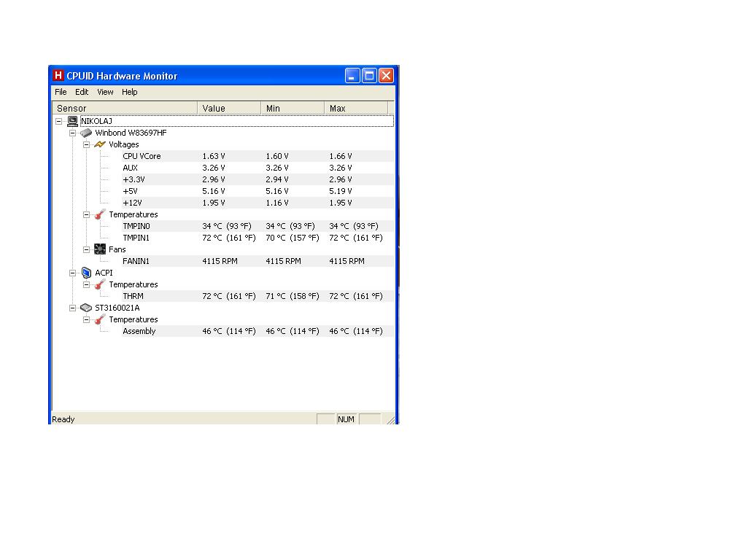The image size is (747, 560).
Task: Click the Sensor column header
Action: pyautogui.click(x=124, y=108)
